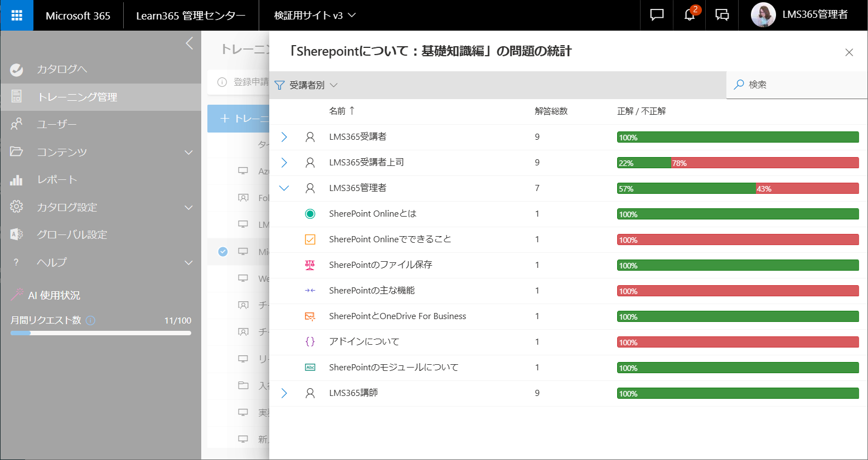Viewport: 868px width, 460px height.
Task: Click the AI 使用状況 wand icon
Action: tap(17, 295)
